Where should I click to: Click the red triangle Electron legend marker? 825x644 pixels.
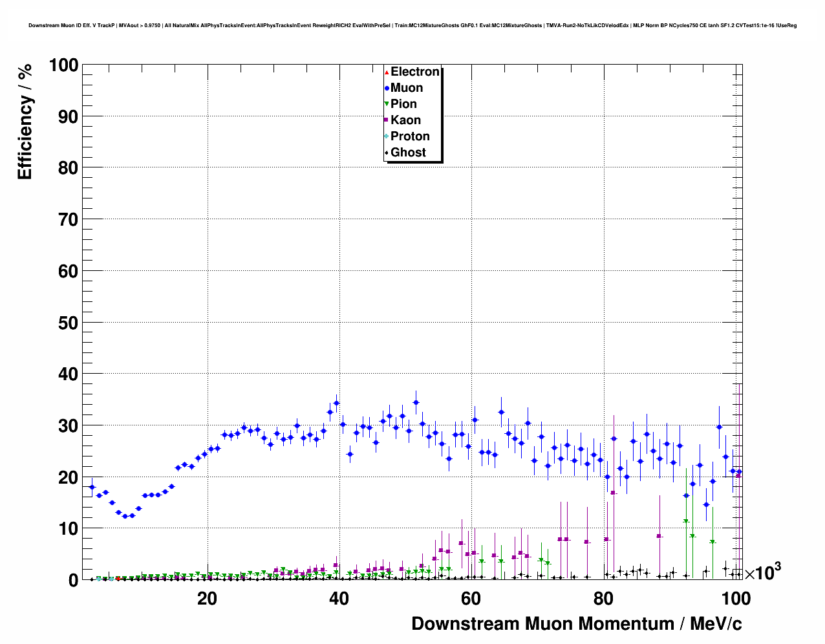(387, 72)
